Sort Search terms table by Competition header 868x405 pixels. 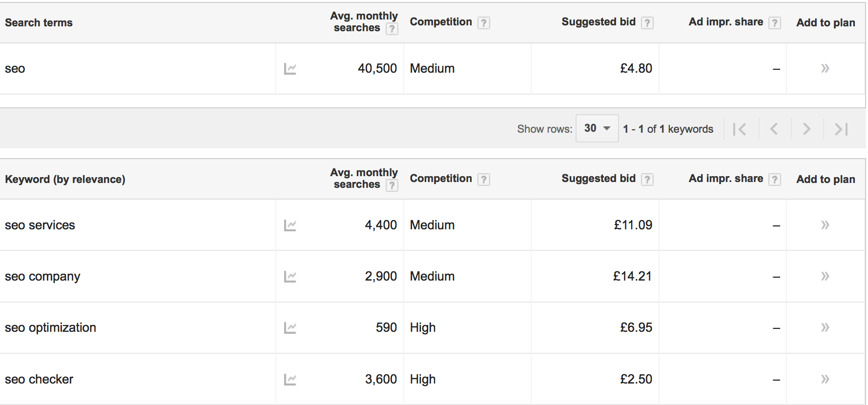point(441,22)
